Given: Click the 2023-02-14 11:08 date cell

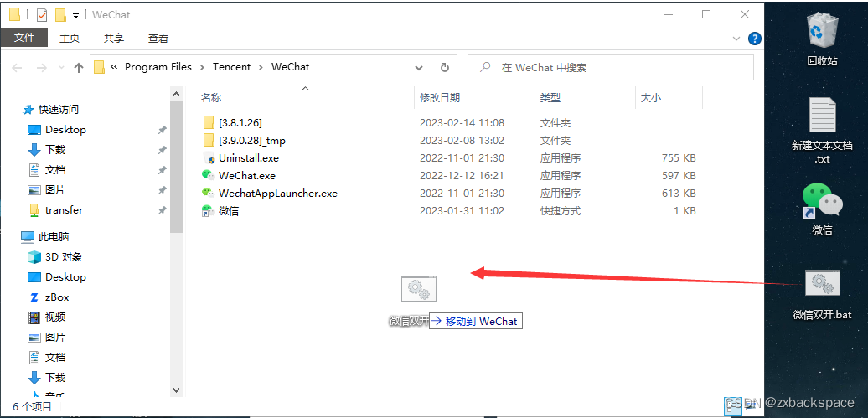Looking at the screenshot, I should (x=462, y=123).
